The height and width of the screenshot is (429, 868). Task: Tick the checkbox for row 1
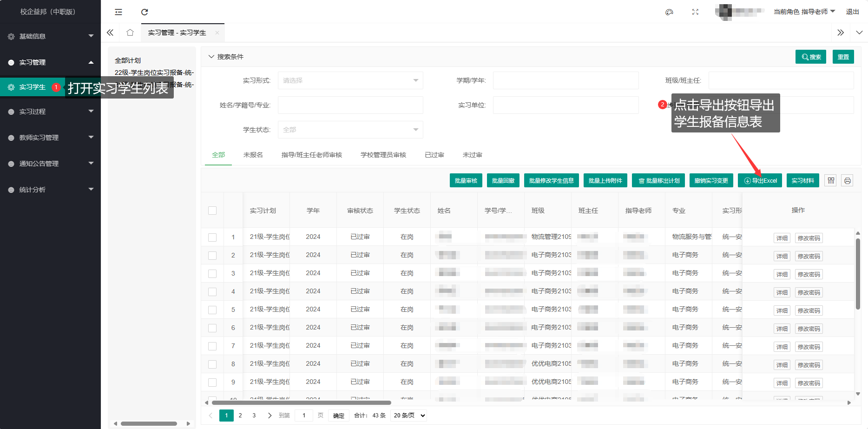tap(212, 238)
